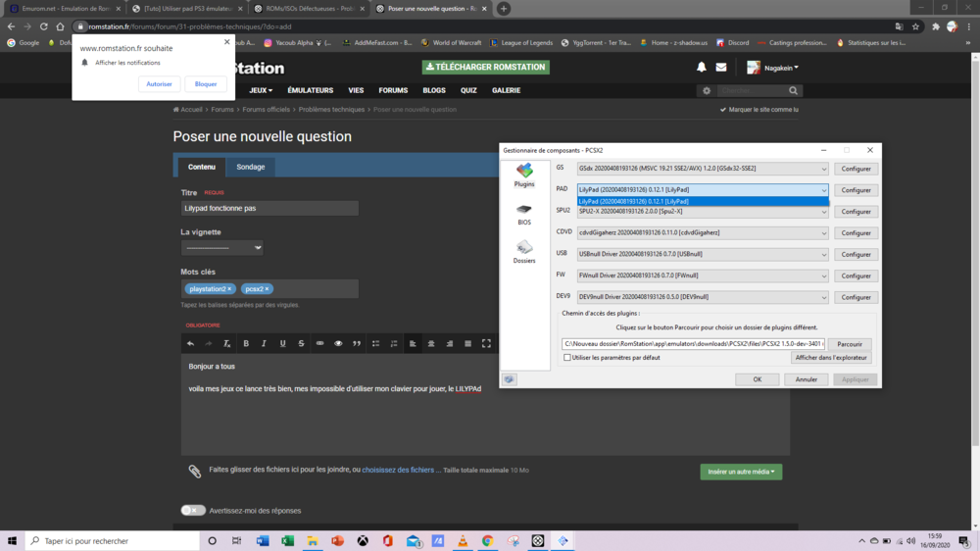
Task: Click the remove formatting (Tx) icon
Action: (x=227, y=343)
